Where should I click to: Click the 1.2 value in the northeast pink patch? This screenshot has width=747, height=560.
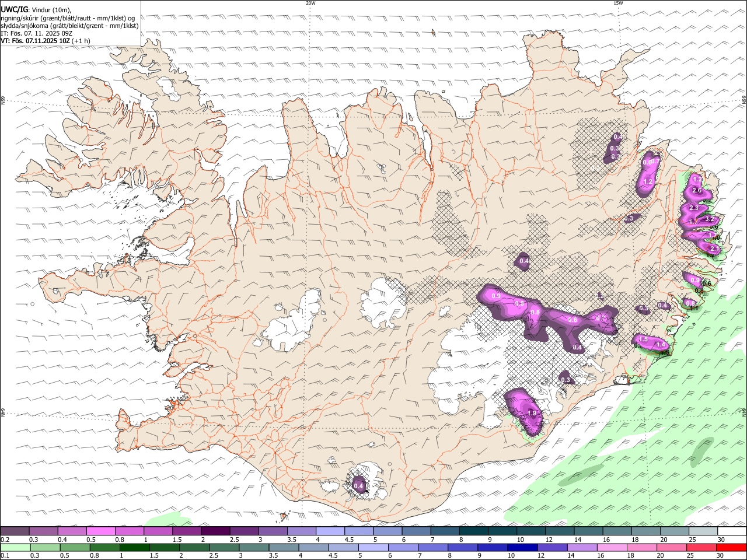[x=648, y=182]
